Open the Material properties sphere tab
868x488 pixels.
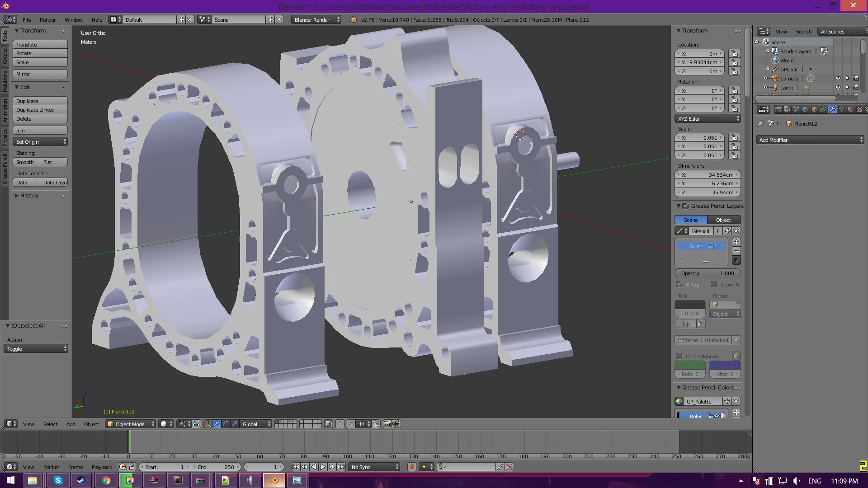pos(850,109)
